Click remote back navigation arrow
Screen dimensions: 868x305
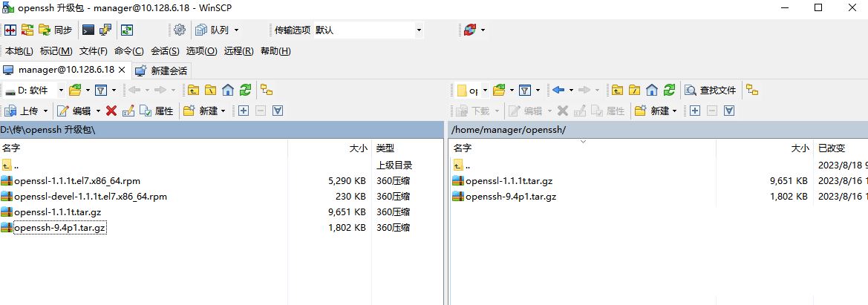(x=558, y=90)
